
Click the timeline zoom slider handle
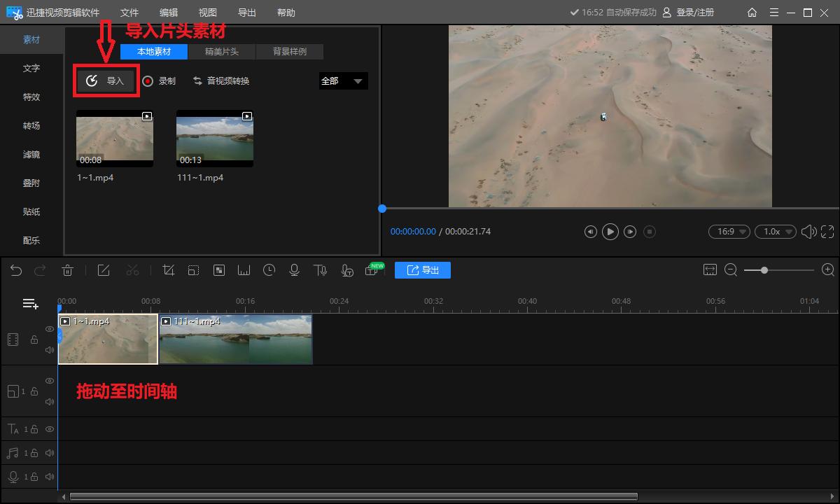pyautogui.click(x=764, y=270)
